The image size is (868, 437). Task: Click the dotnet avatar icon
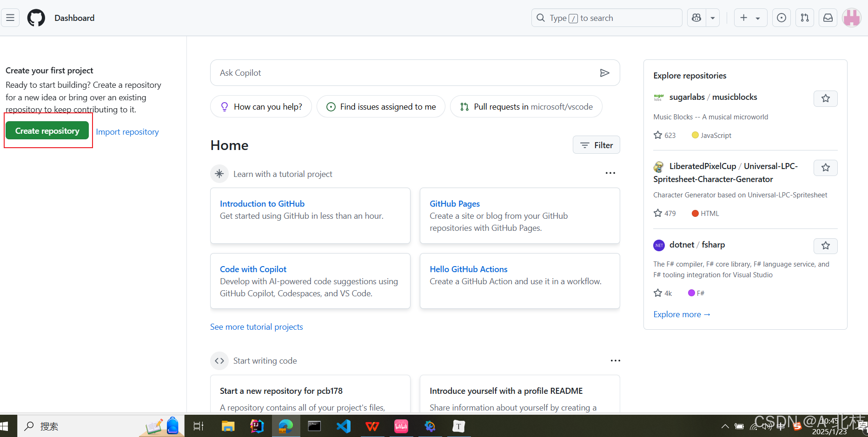[x=659, y=245]
